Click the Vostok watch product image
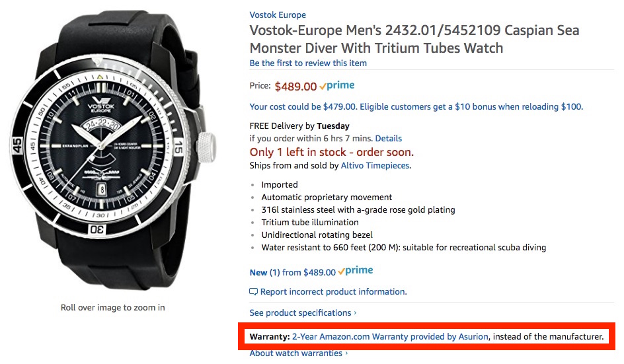Viewport: 624px width, 364px height. pyautogui.click(x=112, y=153)
